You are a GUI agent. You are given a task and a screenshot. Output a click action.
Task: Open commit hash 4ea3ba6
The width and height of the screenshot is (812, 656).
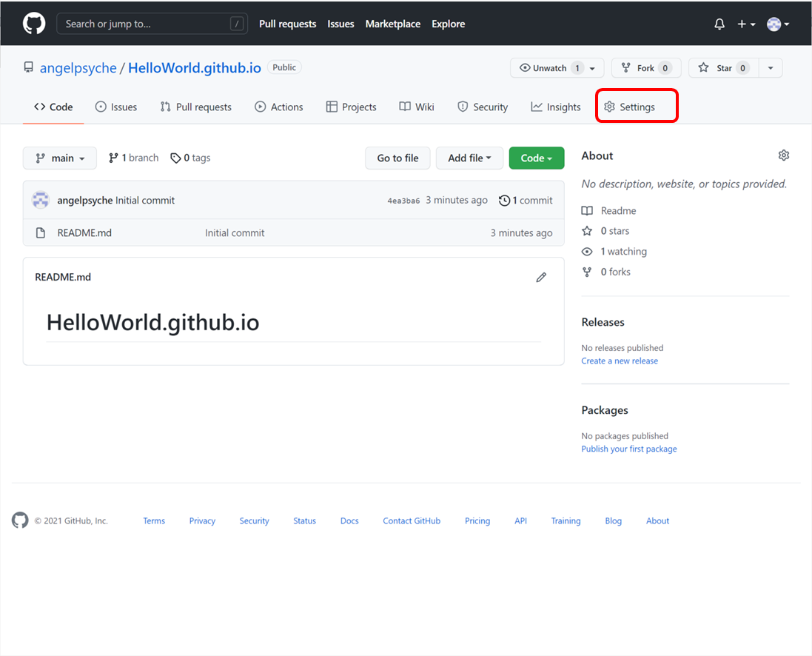[403, 201]
